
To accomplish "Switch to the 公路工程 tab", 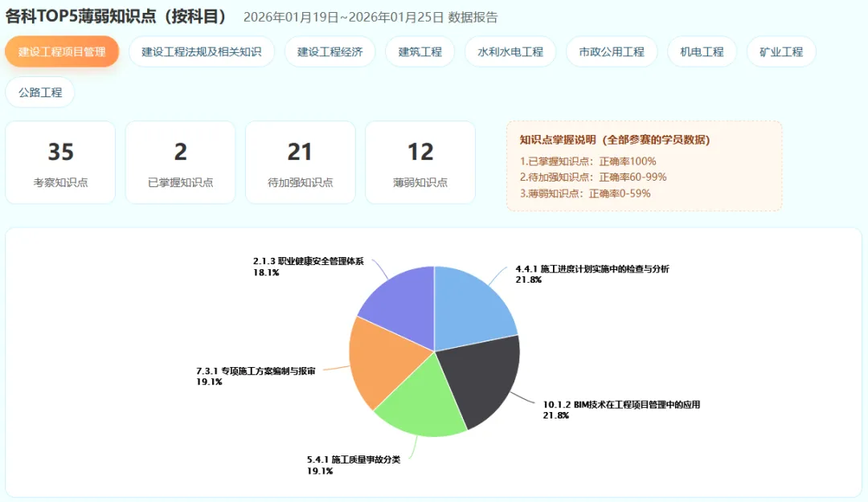I will tap(39, 92).
